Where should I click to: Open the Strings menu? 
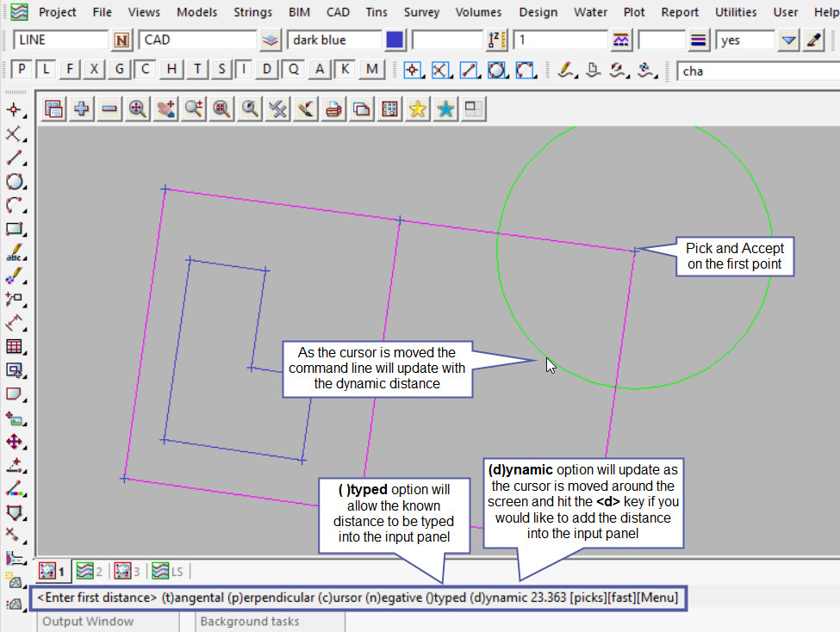(x=252, y=12)
